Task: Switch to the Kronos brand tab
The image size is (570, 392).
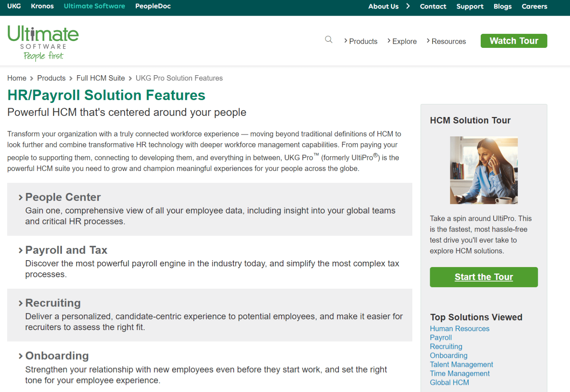Action: pyautogui.click(x=42, y=6)
